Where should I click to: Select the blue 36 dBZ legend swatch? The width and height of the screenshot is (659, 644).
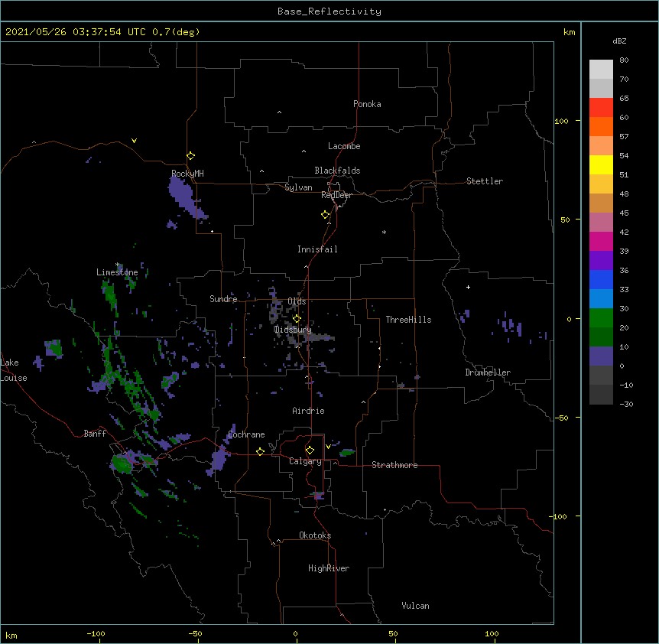pos(601,279)
